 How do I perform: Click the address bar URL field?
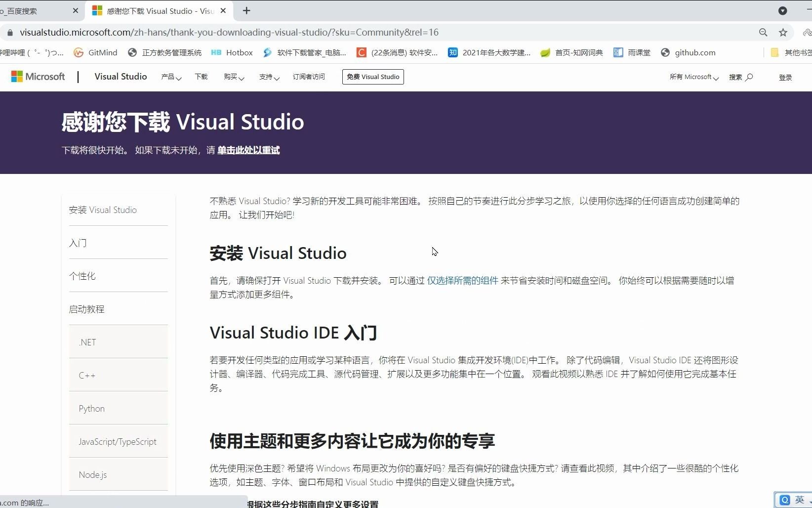385,33
